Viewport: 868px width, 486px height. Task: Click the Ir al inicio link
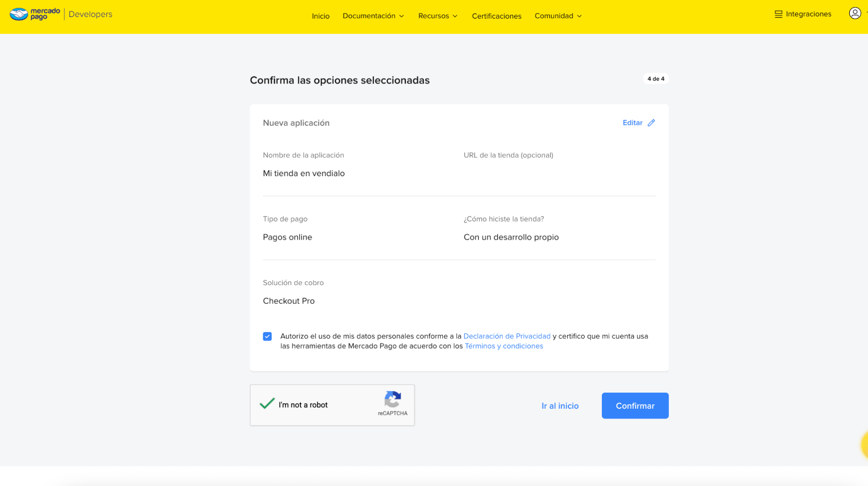560,406
